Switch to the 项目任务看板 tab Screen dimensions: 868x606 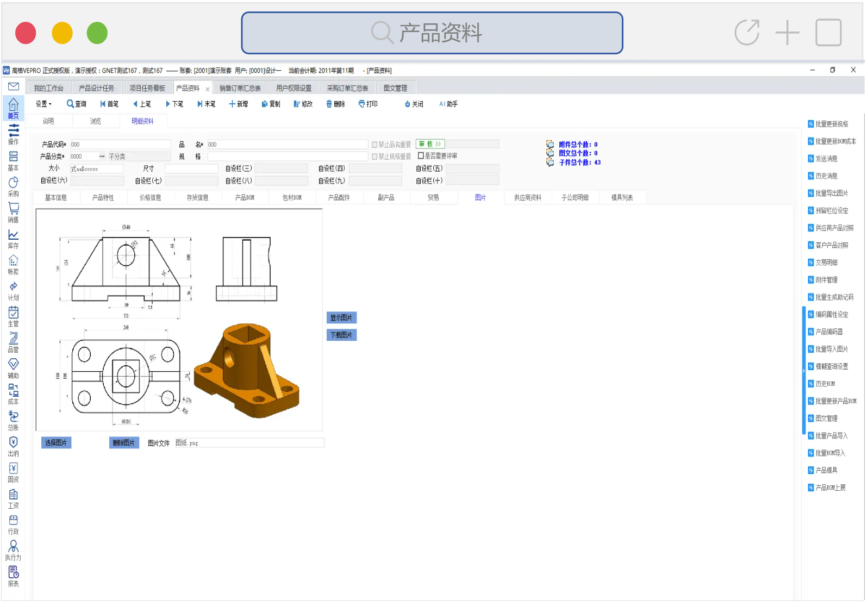coord(147,88)
